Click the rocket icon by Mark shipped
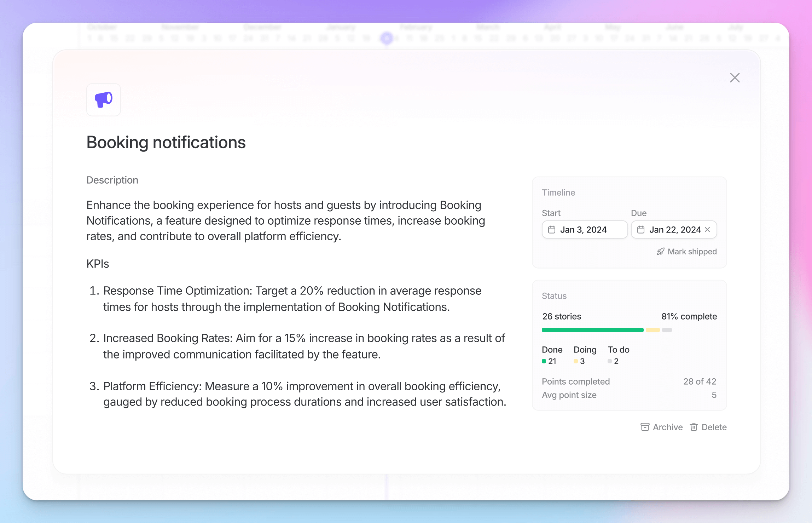 (x=660, y=252)
